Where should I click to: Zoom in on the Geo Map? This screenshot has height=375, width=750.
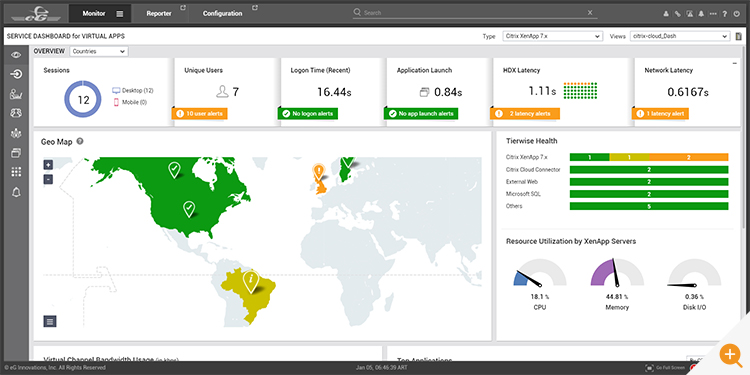pyautogui.click(x=48, y=165)
